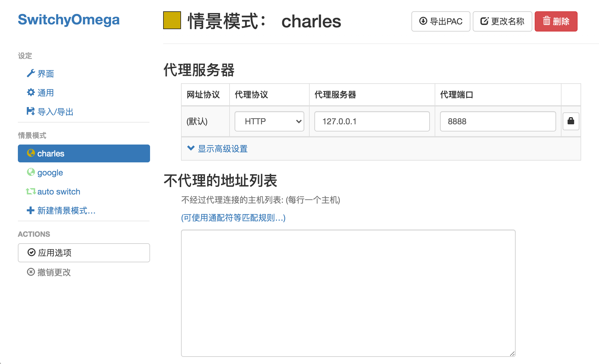Select the google profile in sidebar

50,172
